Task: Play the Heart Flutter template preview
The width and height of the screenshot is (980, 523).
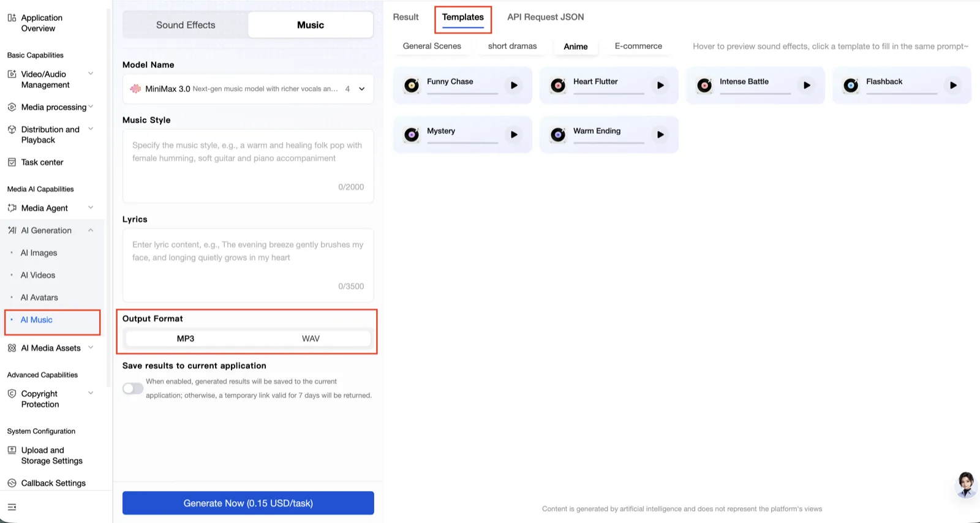Action: 660,85
